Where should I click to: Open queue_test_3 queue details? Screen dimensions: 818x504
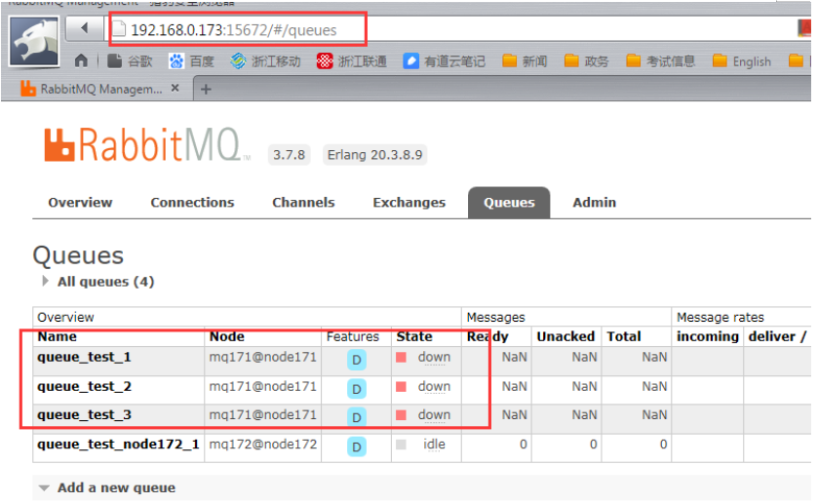(x=84, y=414)
